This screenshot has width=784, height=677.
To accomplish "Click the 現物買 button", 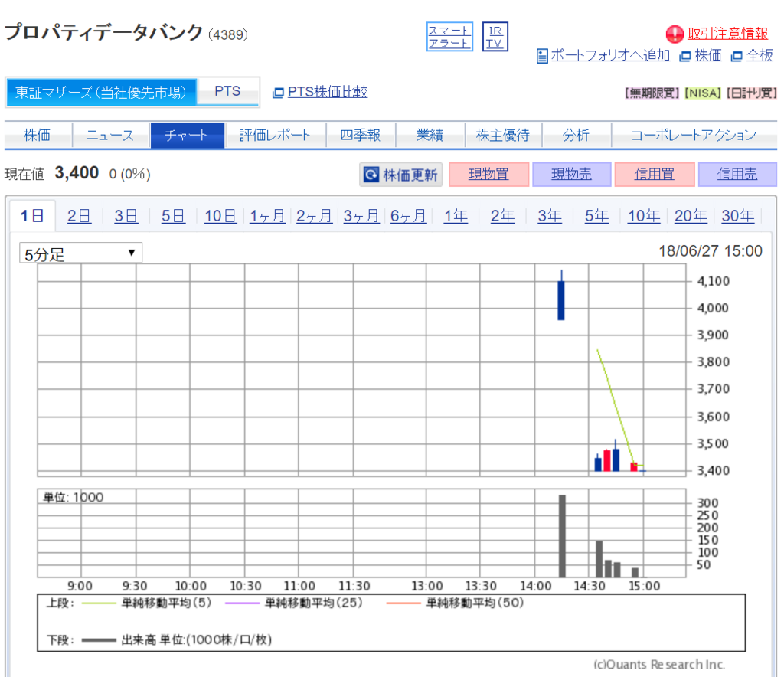I will point(488,175).
